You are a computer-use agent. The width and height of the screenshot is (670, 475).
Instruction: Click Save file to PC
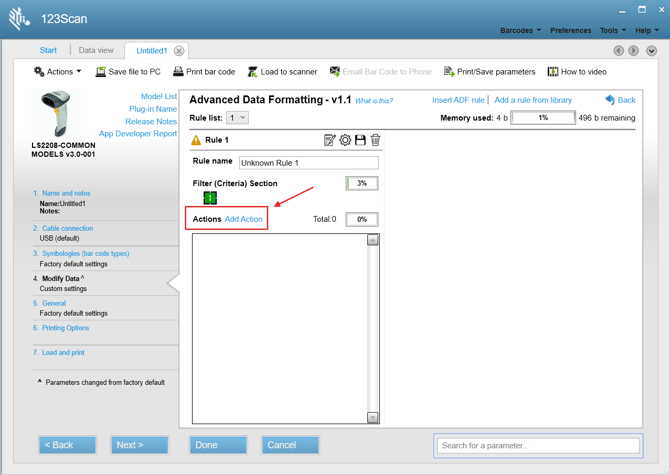pos(128,72)
